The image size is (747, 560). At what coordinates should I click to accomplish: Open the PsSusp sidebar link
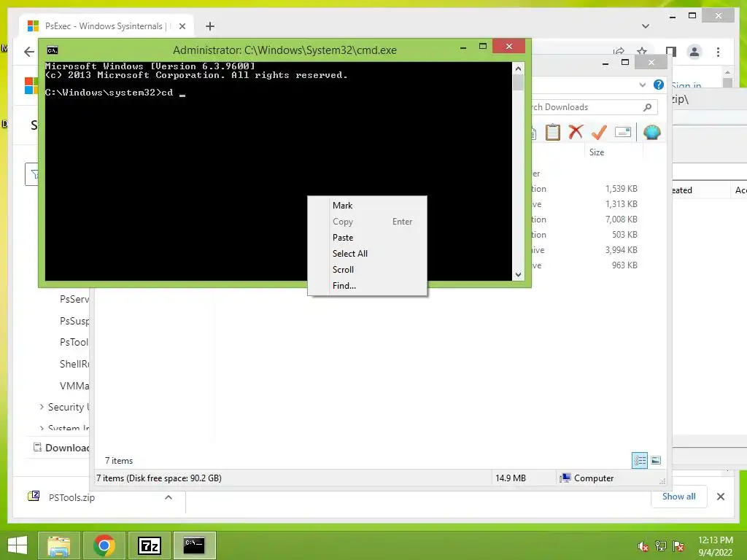click(74, 321)
